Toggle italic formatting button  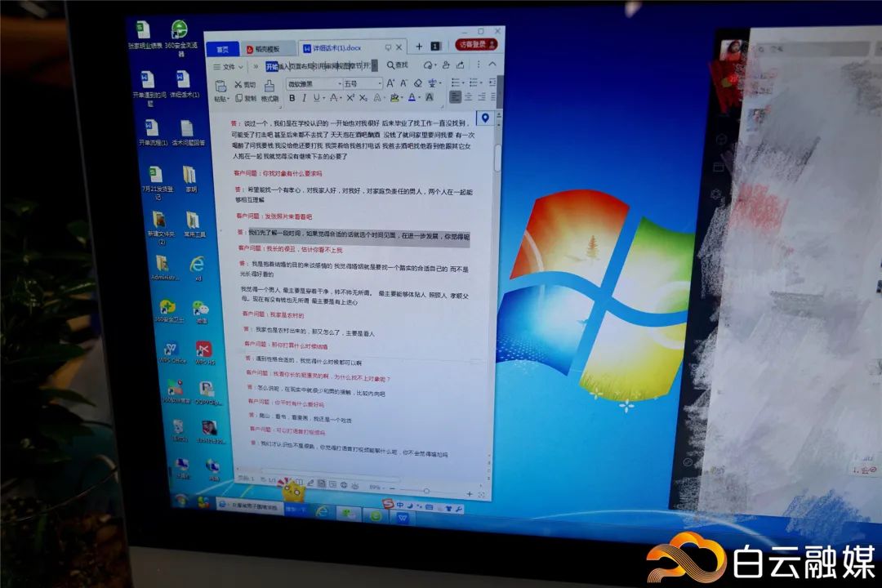tap(304, 99)
